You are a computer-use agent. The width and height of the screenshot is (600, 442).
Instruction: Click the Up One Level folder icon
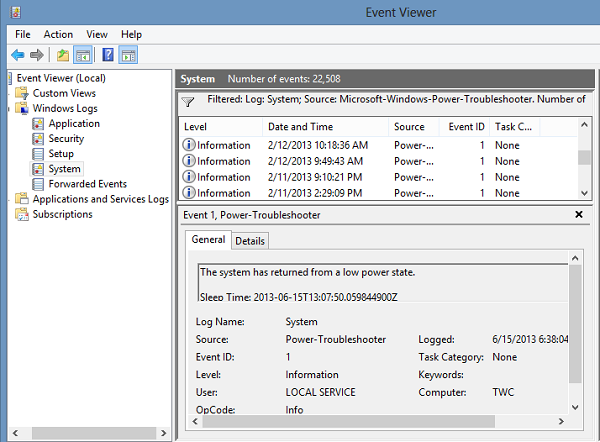tap(63, 55)
